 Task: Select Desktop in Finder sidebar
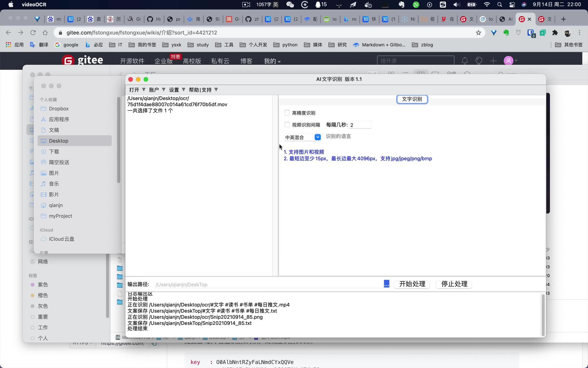[x=75, y=141]
